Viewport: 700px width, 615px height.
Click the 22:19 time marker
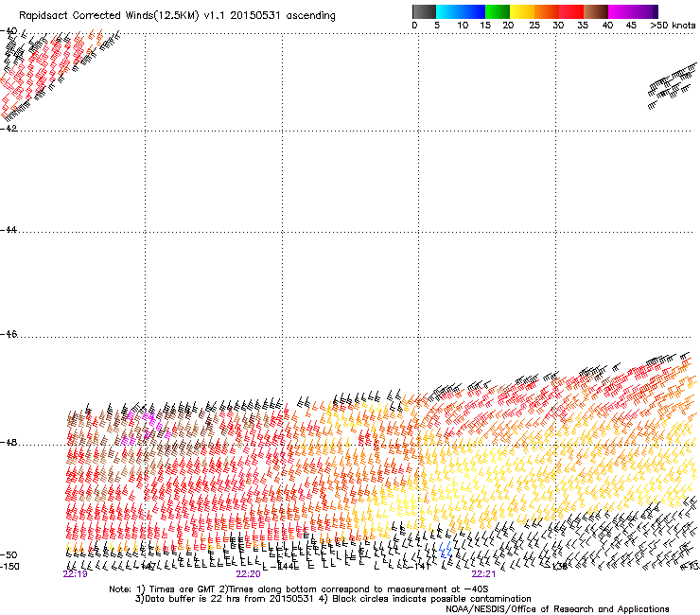pyautogui.click(x=75, y=574)
